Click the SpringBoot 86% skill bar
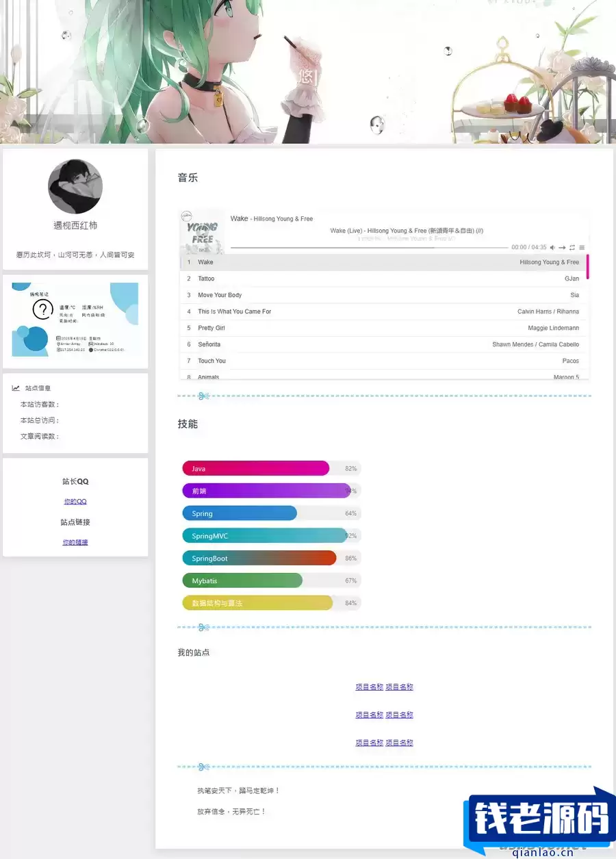The image size is (616, 859). pos(271,559)
